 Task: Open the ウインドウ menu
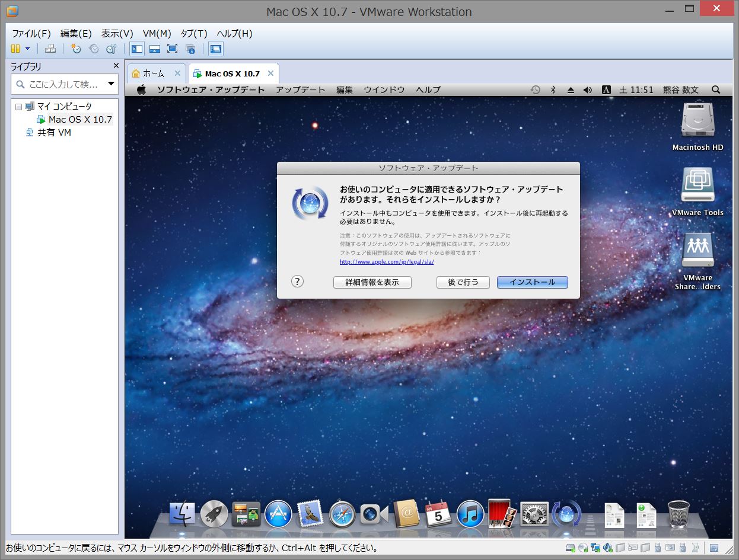pos(384,89)
